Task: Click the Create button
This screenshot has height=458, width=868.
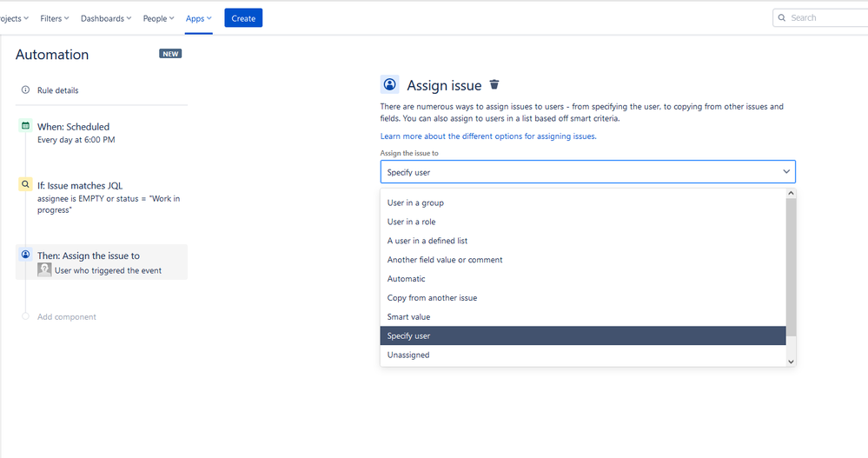Action: pyautogui.click(x=243, y=18)
